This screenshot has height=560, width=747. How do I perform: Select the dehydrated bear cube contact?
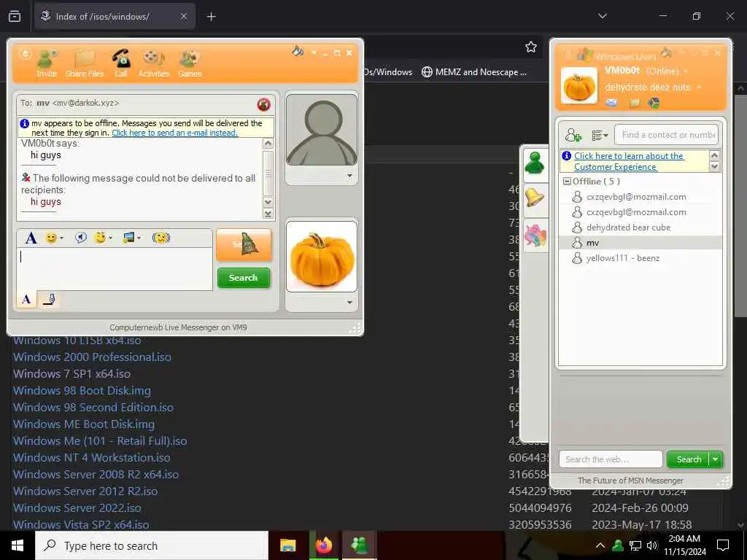[x=628, y=227]
